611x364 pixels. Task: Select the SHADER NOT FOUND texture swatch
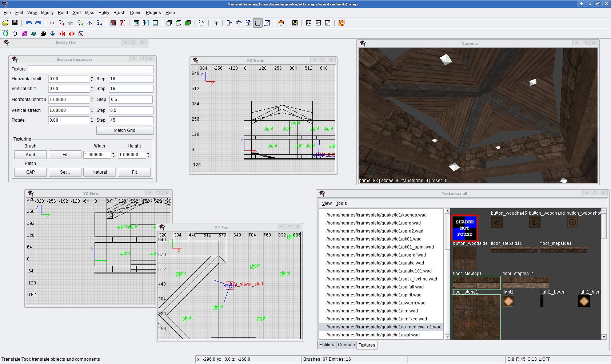point(465,228)
